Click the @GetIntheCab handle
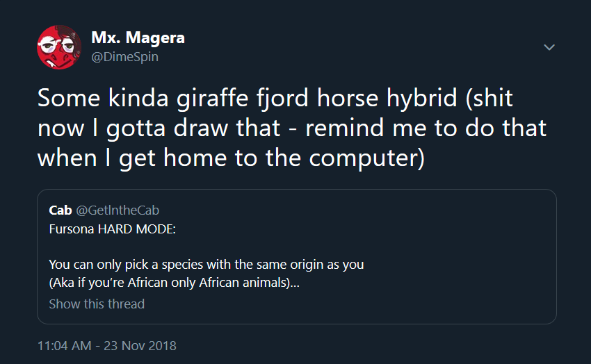 pyautogui.click(x=118, y=210)
